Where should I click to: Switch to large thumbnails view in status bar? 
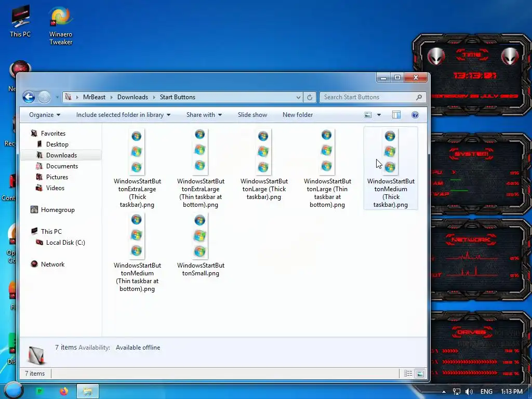click(x=420, y=374)
